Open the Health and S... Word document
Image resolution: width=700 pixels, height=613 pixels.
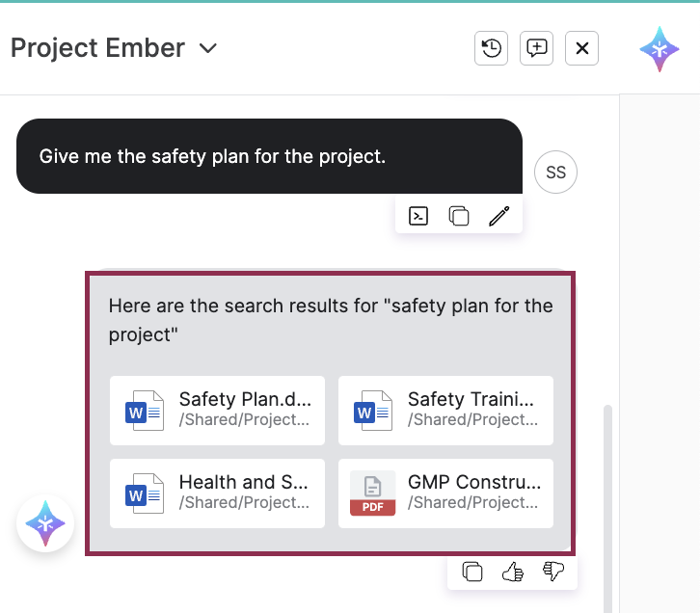[x=217, y=493]
